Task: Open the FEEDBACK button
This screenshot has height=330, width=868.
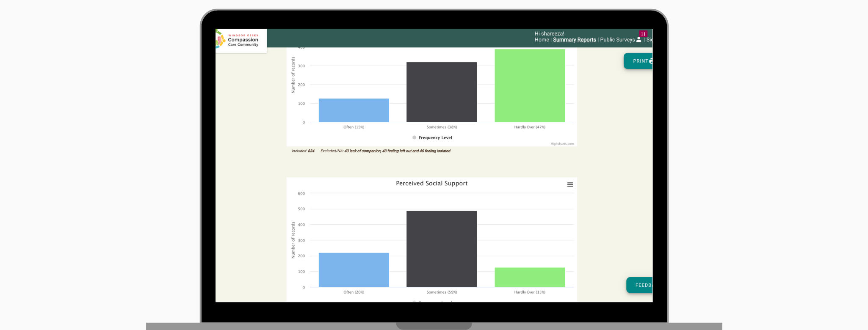Action: coord(640,285)
